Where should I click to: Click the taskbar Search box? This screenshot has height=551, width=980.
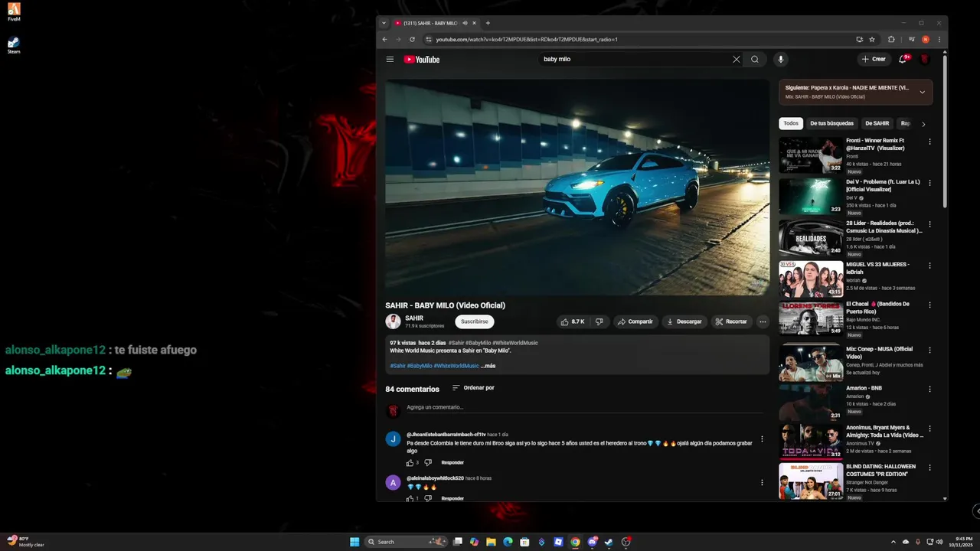coord(407,542)
